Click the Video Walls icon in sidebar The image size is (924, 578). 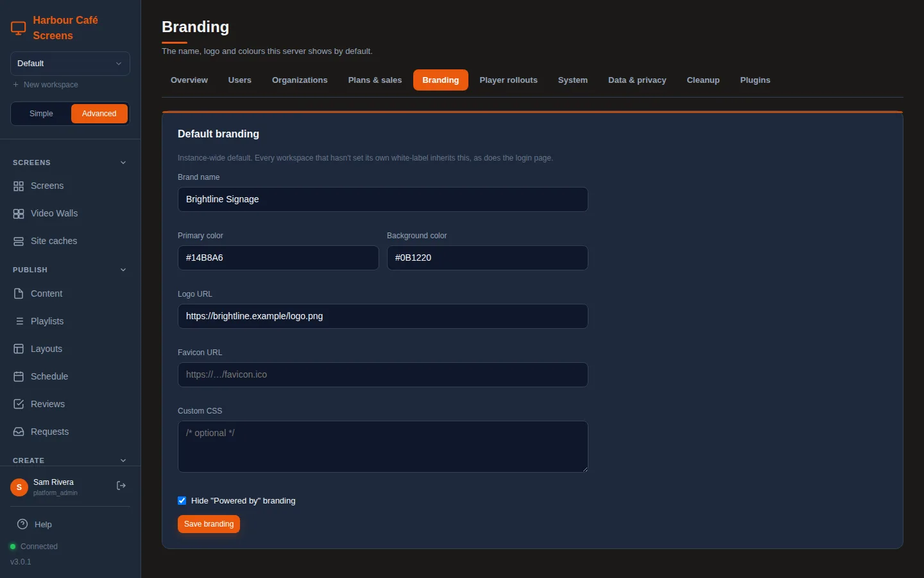[x=19, y=214]
